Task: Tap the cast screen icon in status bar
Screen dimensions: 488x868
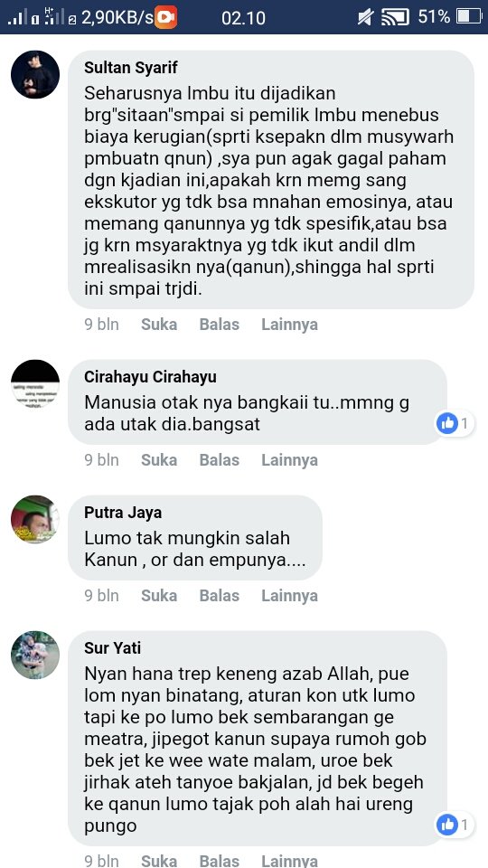Action: 396,17
